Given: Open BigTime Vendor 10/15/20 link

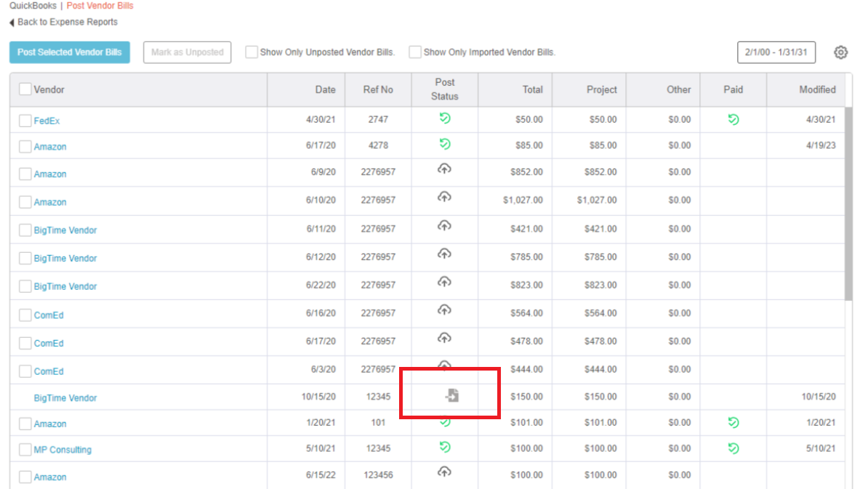Looking at the screenshot, I should point(65,397).
